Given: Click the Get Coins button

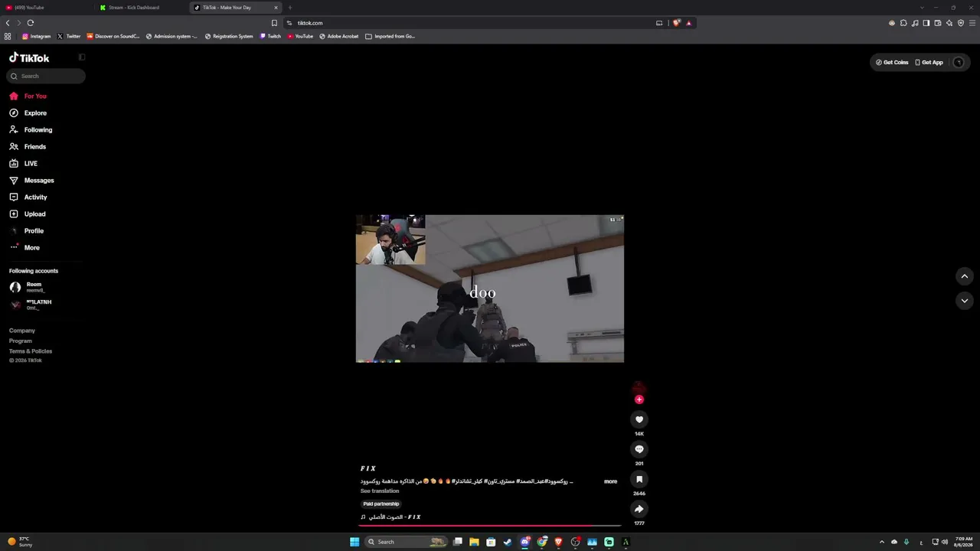Looking at the screenshot, I should point(892,62).
